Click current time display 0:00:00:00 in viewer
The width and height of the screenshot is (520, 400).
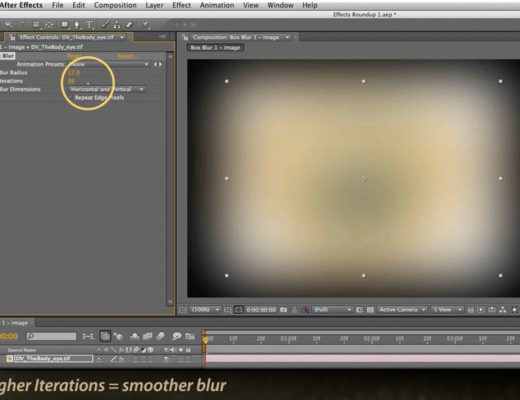261,310
